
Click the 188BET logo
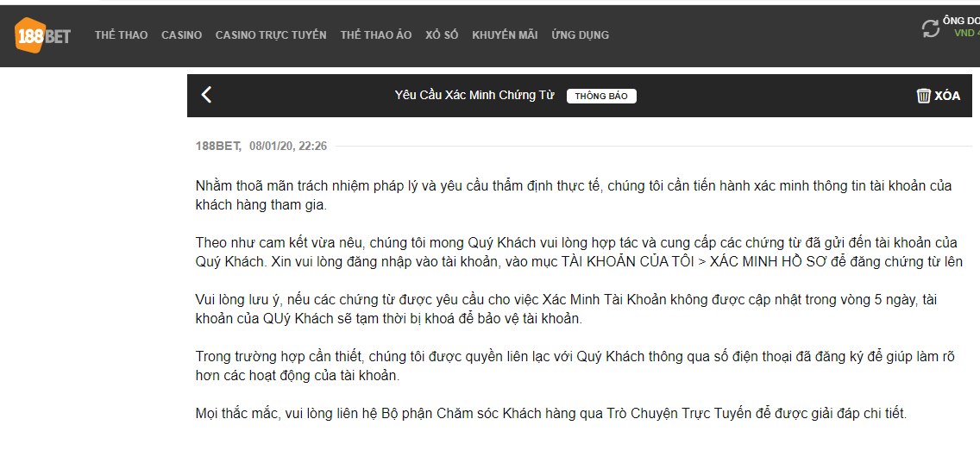(43, 35)
